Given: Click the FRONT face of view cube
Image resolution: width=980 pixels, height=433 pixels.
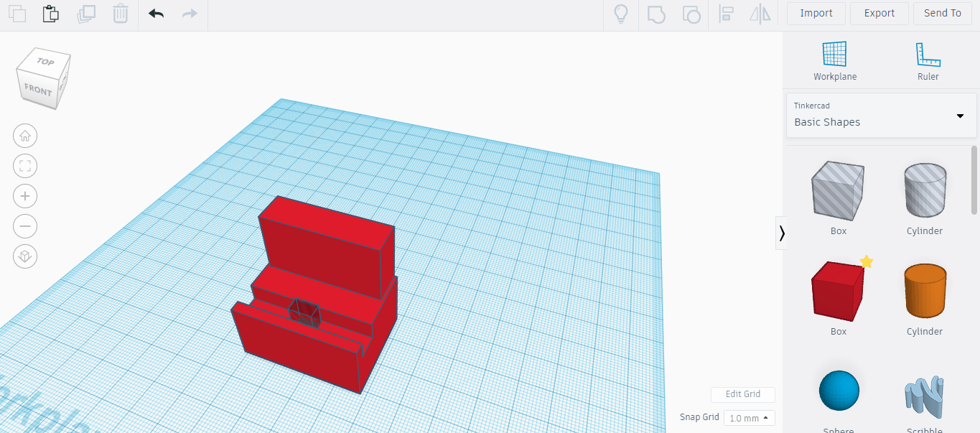Looking at the screenshot, I should point(37,90).
